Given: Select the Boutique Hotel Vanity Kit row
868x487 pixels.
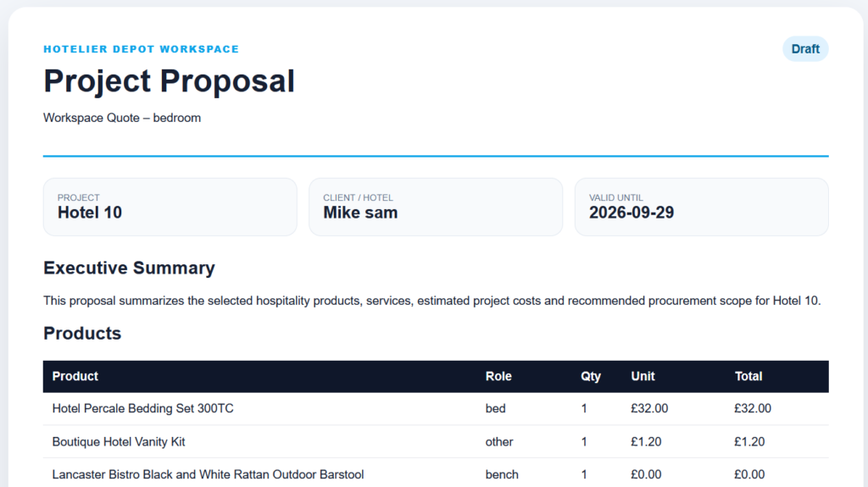Looking at the screenshot, I should tap(436, 441).
